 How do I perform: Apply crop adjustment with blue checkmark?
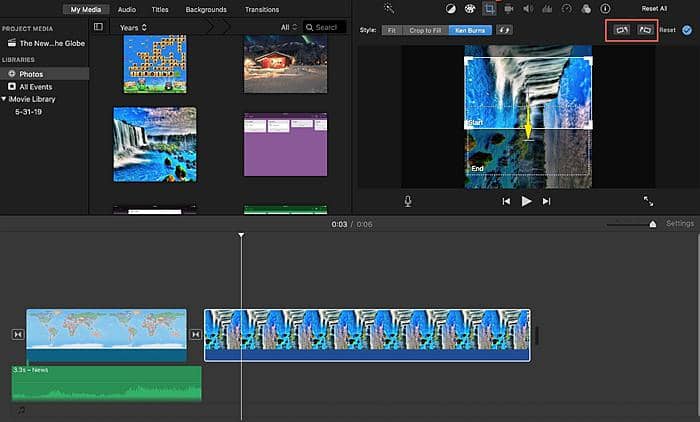point(687,30)
